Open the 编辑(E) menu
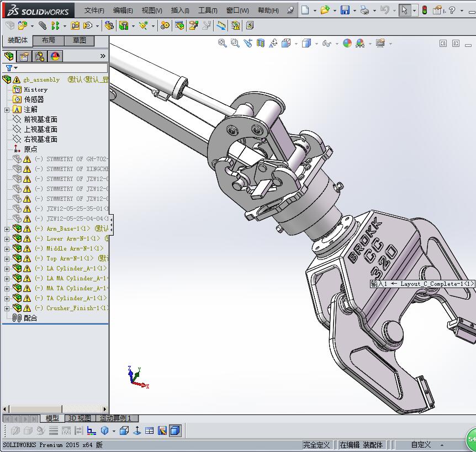Viewport: 476px width, 452px height. pyautogui.click(x=123, y=10)
